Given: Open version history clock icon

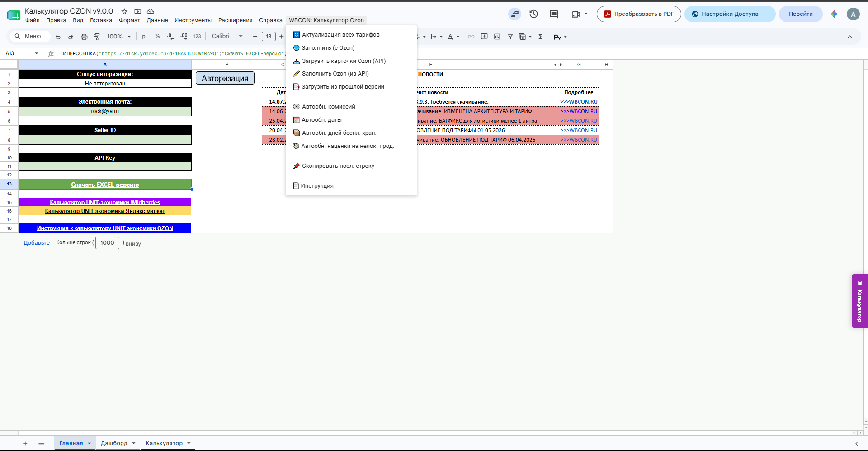Looking at the screenshot, I should click(x=534, y=14).
